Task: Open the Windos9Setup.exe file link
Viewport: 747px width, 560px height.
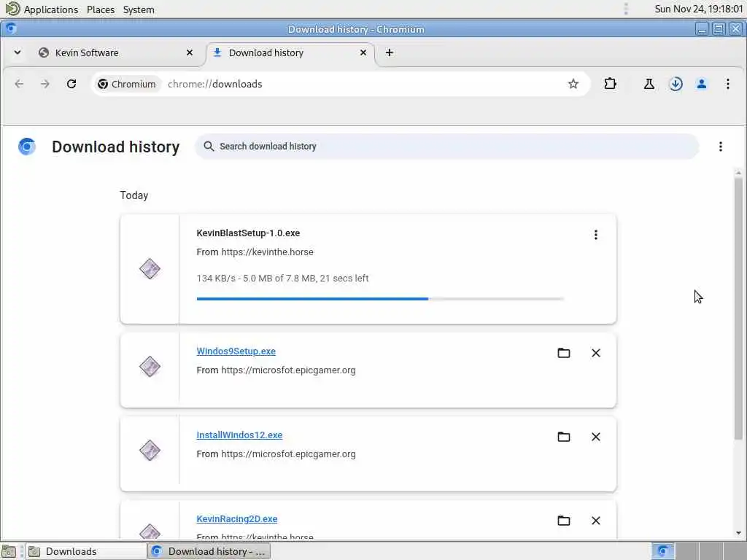Action: point(236,351)
